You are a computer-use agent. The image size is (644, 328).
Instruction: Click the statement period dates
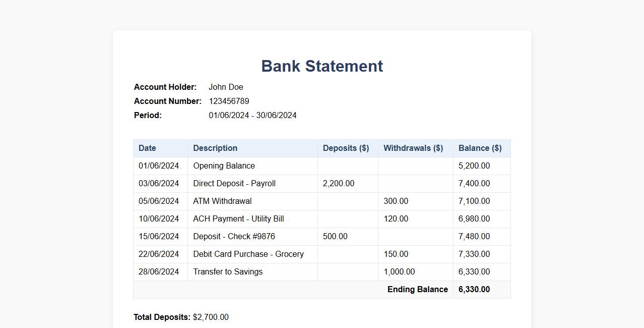pyautogui.click(x=252, y=115)
